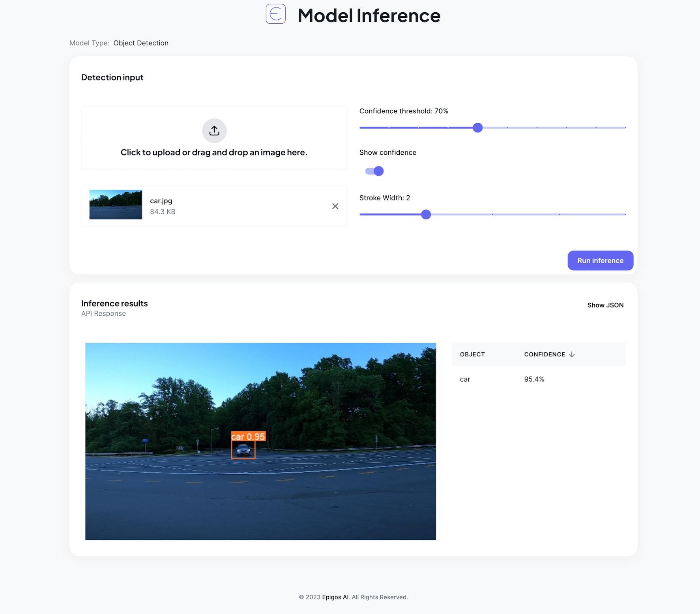Viewport: 700px width, 614px height.
Task: Toggle the Show confidence switch
Action: click(374, 171)
